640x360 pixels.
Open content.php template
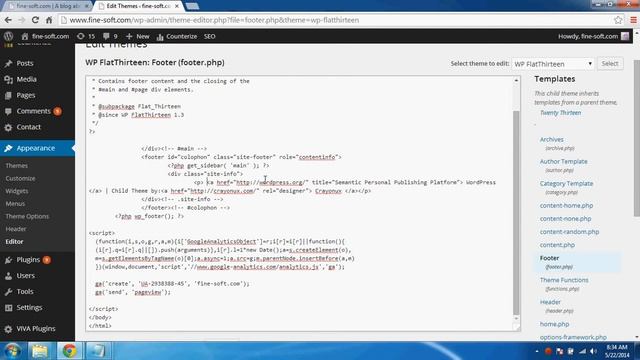pyautogui.click(x=557, y=245)
